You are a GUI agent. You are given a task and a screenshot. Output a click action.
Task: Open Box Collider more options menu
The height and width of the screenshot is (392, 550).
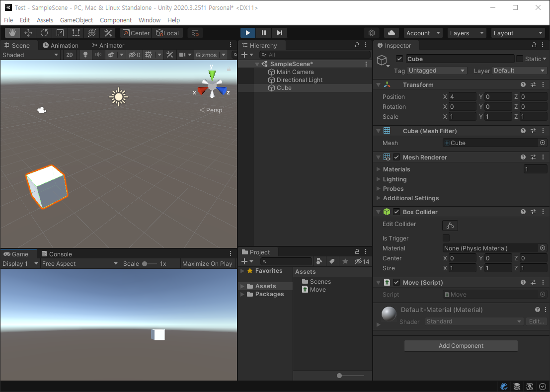click(543, 212)
